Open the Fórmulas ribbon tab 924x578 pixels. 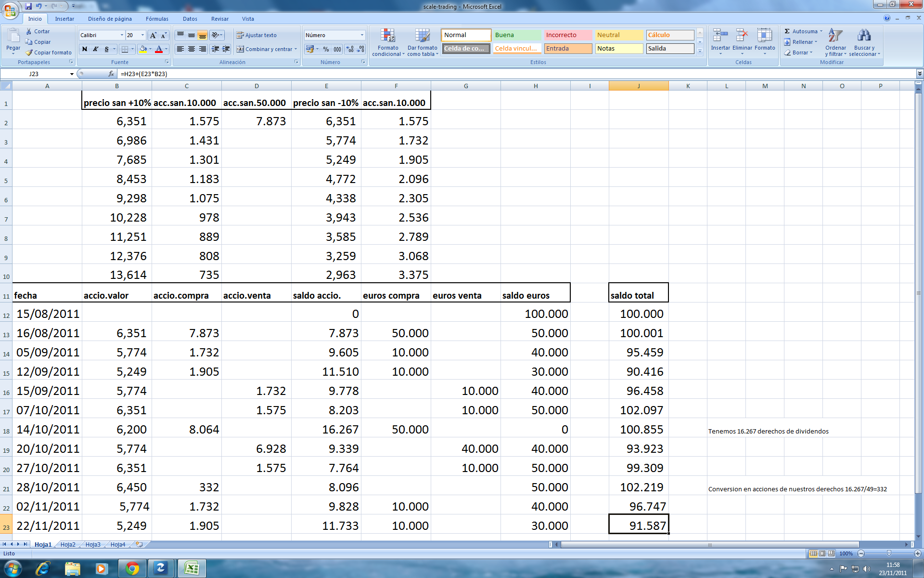tap(157, 19)
